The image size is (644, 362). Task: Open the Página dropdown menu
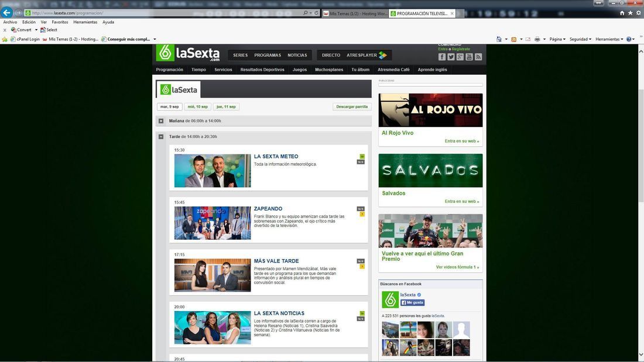(x=557, y=39)
